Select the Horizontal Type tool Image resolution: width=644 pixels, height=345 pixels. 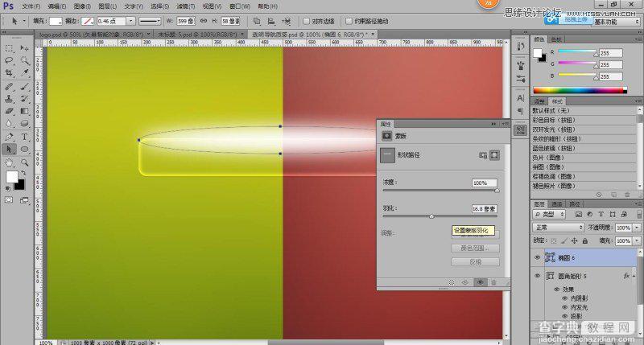point(25,137)
